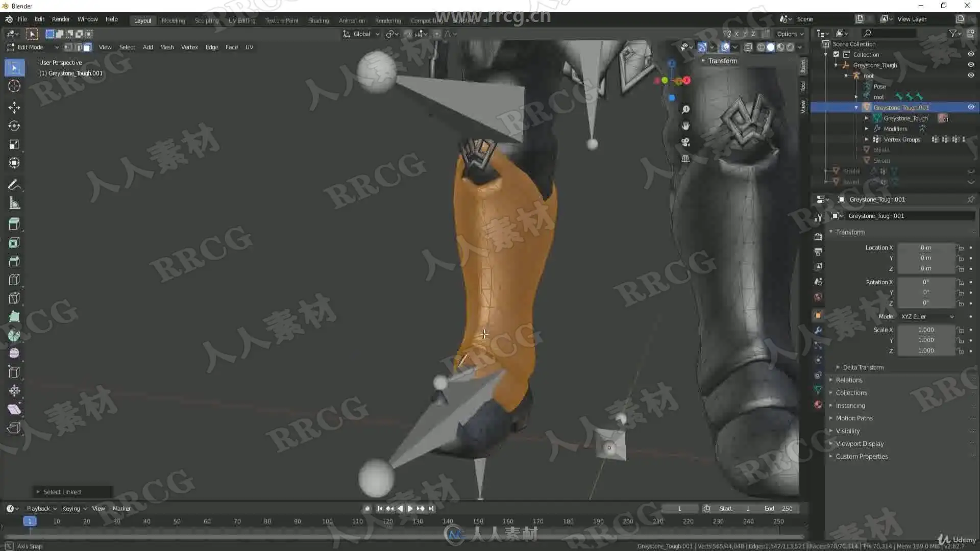Image resolution: width=980 pixels, height=551 pixels.
Task: Click the Scale X value field
Action: 925,330
